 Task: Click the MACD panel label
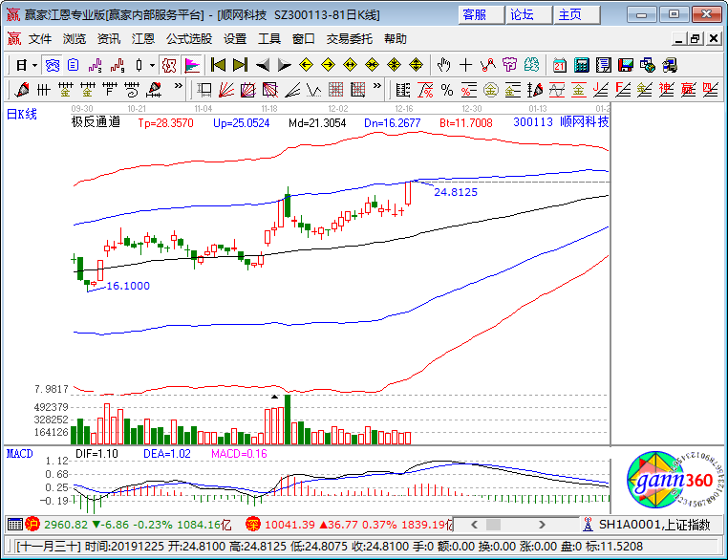click(19, 454)
